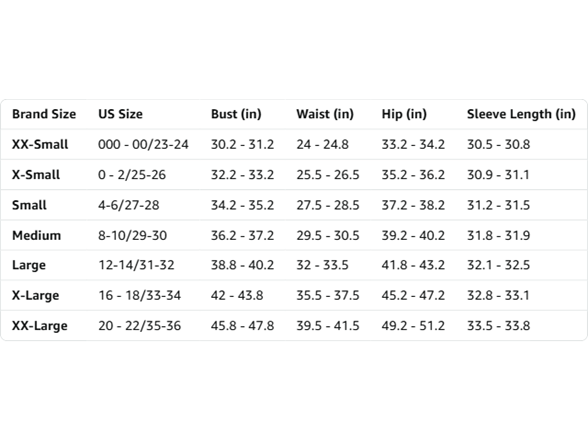
Task: Select the hip value 49.2 - 51.2
Action: point(413,326)
